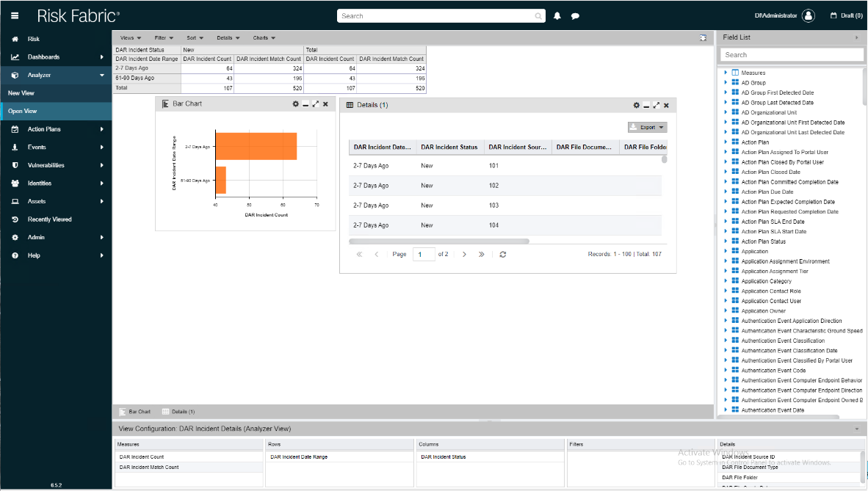Expand Measures in the Field List
868x491 pixels.
point(726,73)
